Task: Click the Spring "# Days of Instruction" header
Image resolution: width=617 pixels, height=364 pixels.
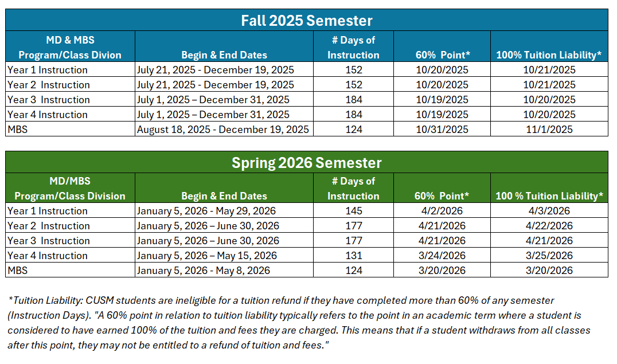Action: (x=353, y=189)
